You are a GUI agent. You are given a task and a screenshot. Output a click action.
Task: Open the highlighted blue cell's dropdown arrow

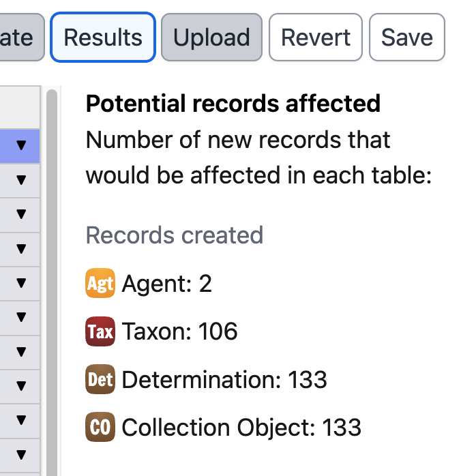[21, 145]
